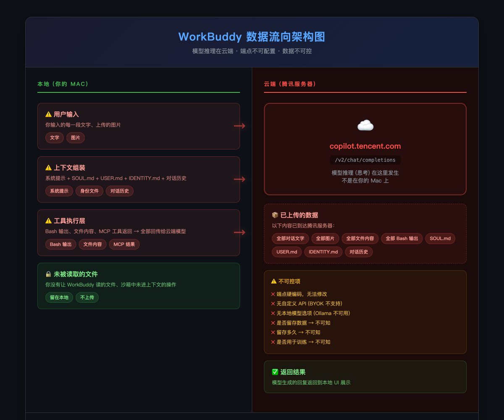Select the SOUL.md tag
This screenshot has height=420, width=504.
(x=440, y=239)
